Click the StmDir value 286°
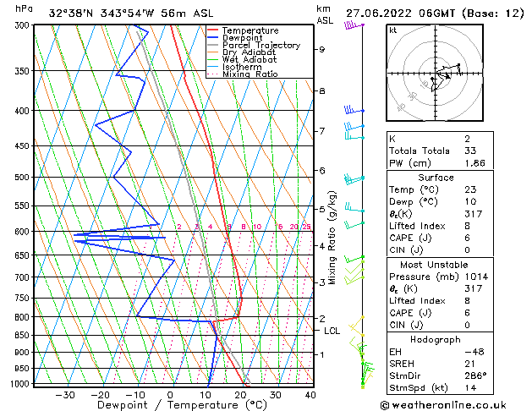532x411 pixels. [x=475, y=375]
